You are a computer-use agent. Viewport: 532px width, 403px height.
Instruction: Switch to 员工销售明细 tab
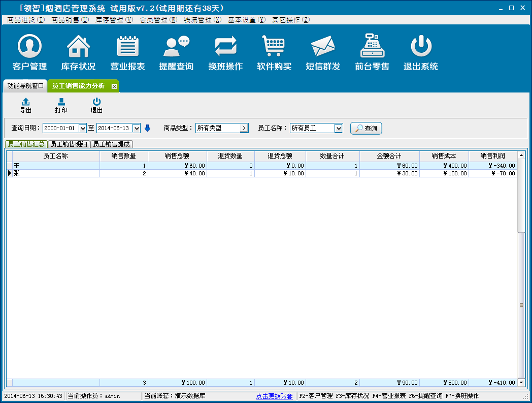(69, 144)
